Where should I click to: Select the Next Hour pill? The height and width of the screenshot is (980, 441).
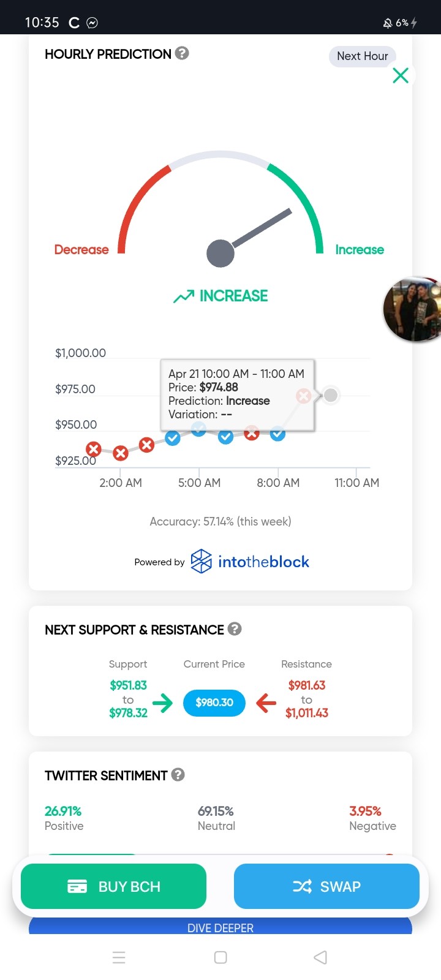363,56
